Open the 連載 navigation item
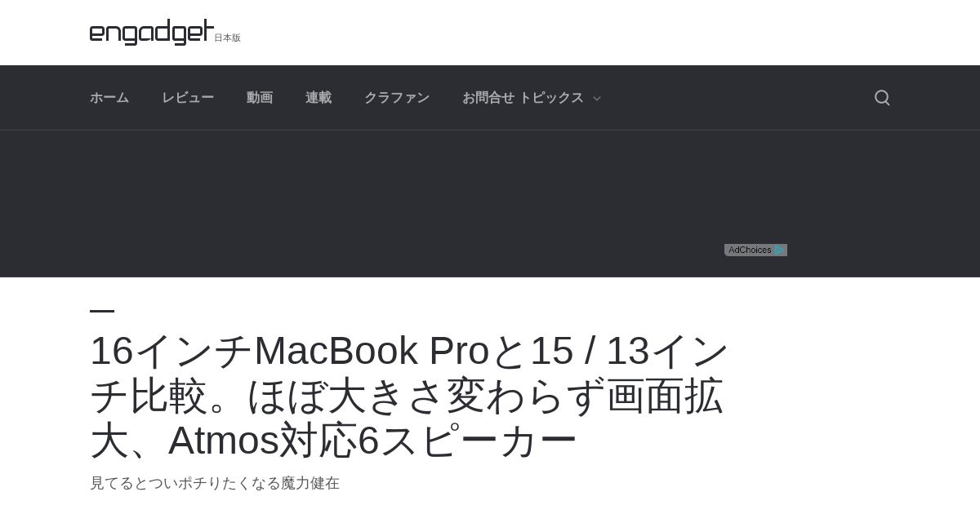Viewport: 980px width, 514px height. [x=318, y=98]
